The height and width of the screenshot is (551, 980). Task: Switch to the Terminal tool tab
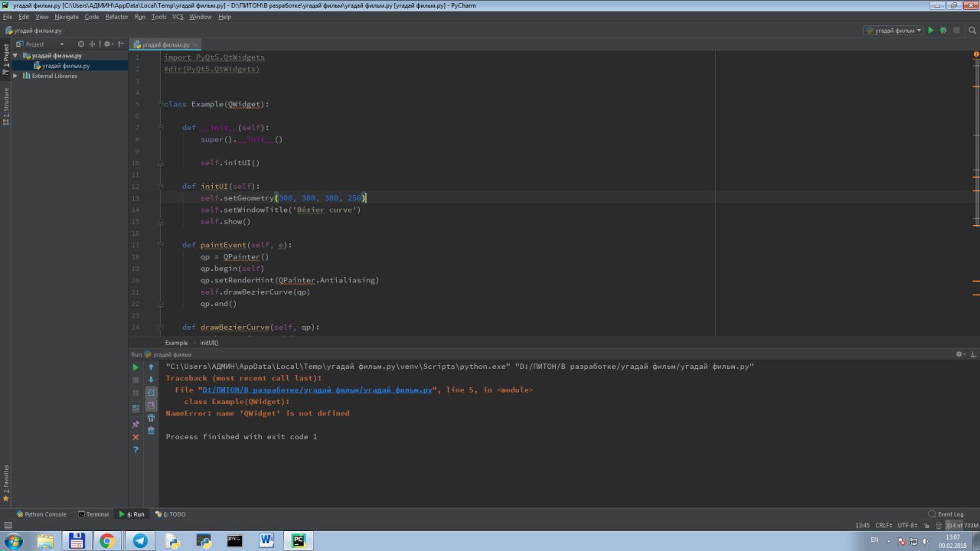[x=93, y=514]
